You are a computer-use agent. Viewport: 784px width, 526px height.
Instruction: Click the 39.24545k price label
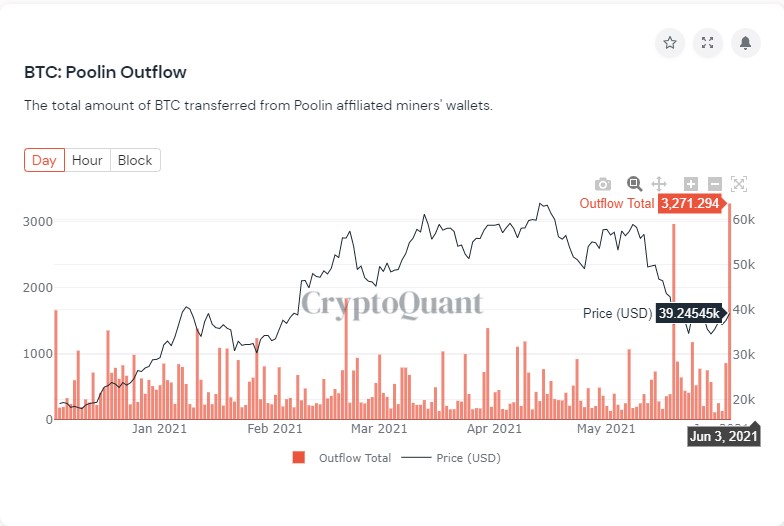[690, 314]
